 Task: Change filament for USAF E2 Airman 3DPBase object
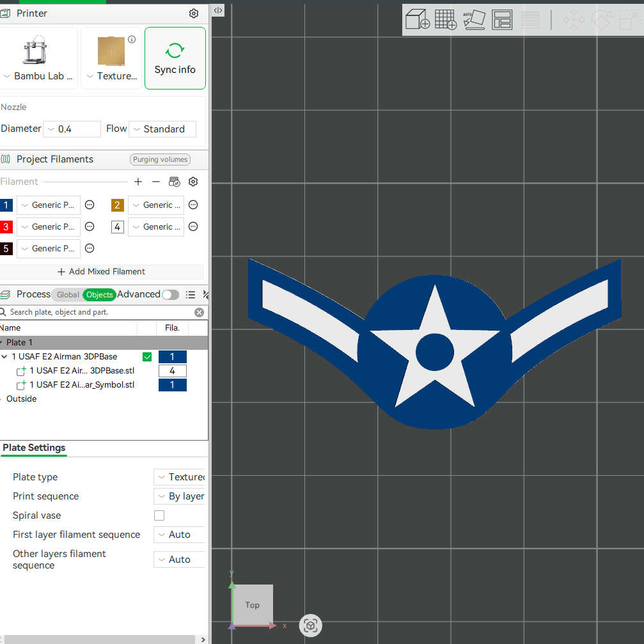(173, 357)
